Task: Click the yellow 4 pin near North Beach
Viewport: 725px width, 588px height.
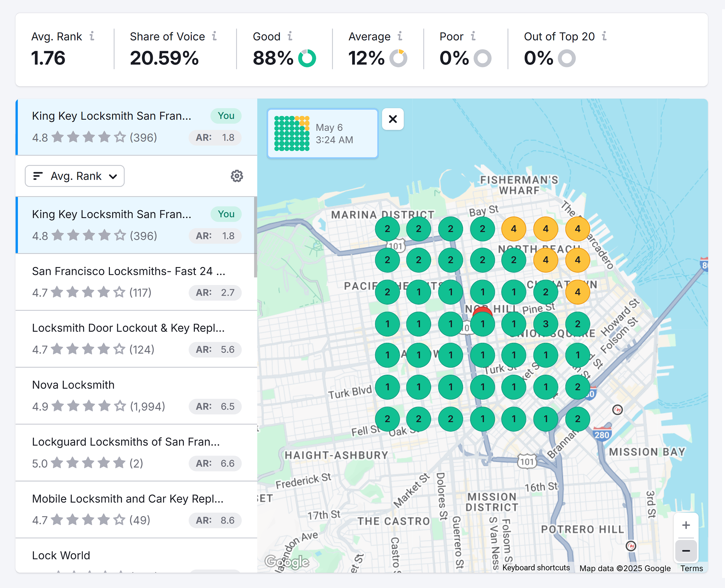Action: click(546, 260)
